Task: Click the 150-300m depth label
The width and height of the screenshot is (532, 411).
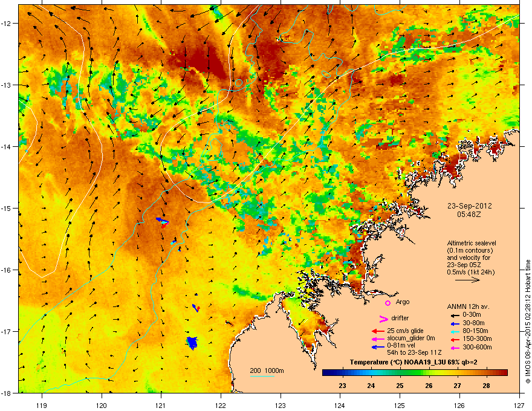Action: pyautogui.click(x=477, y=338)
